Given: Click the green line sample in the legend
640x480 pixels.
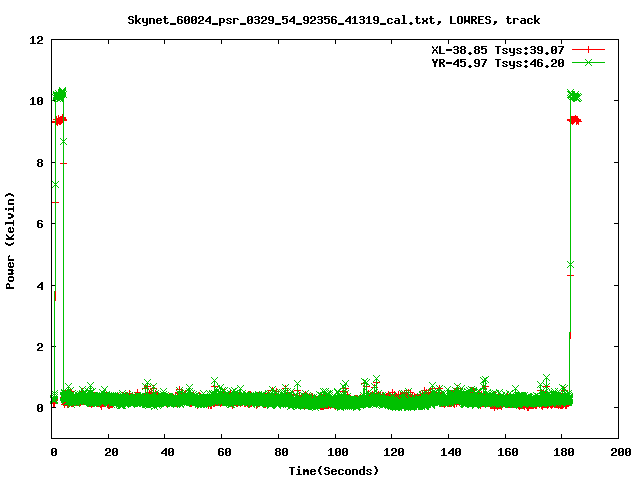Looking at the screenshot, I should [588, 62].
